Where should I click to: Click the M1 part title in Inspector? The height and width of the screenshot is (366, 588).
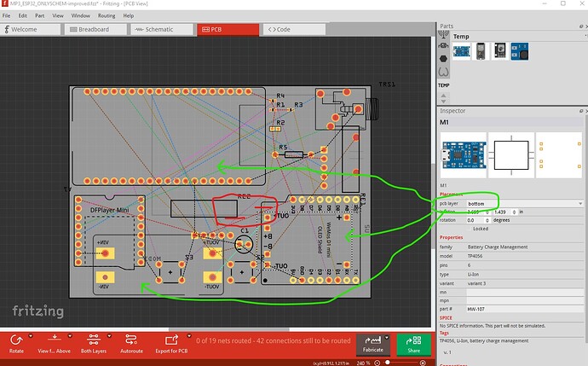tap(444, 122)
